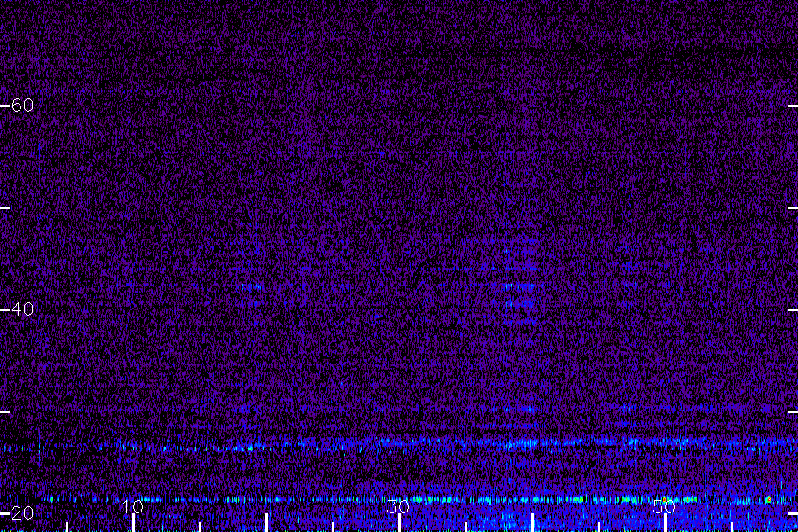This screenshot has width=798, height=532.
Task: Click the 10 label on the horizontal axis
Action: 133,506
